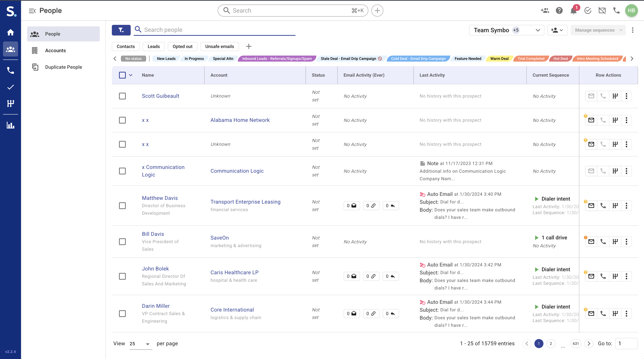Screen dimensions: 644x359
Task: Go to page 2 of results
Action: coord(551,344)
